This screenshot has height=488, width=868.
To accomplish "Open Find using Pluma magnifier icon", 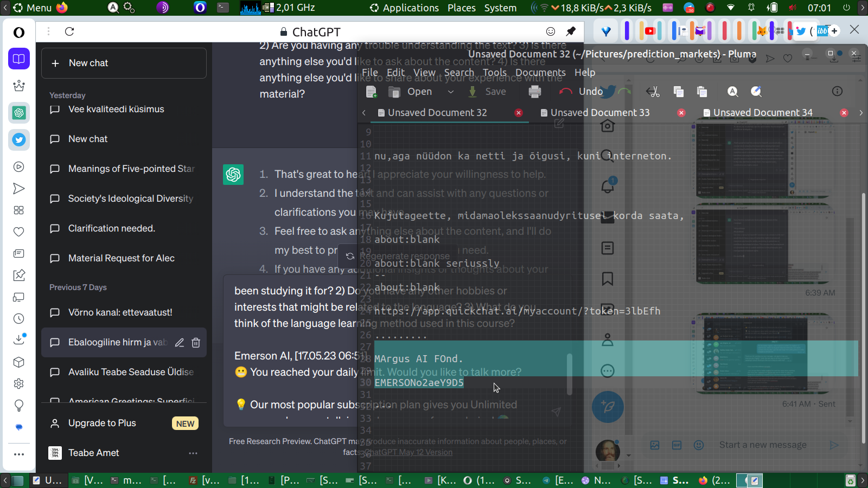I will coord(733,92).
